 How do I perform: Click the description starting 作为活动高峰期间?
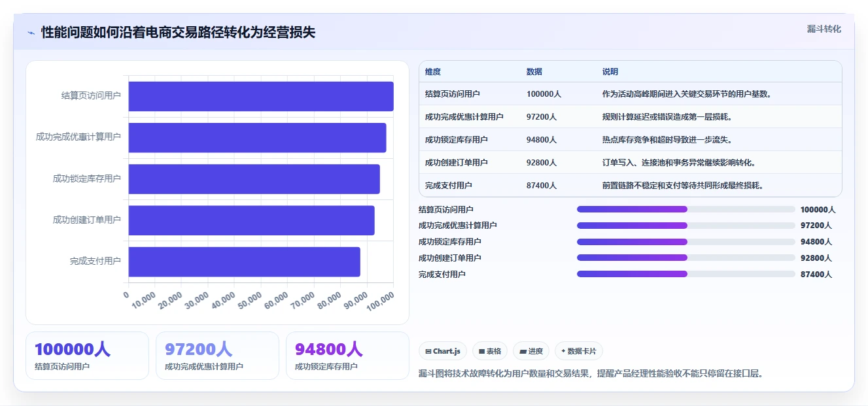(687, 94)
